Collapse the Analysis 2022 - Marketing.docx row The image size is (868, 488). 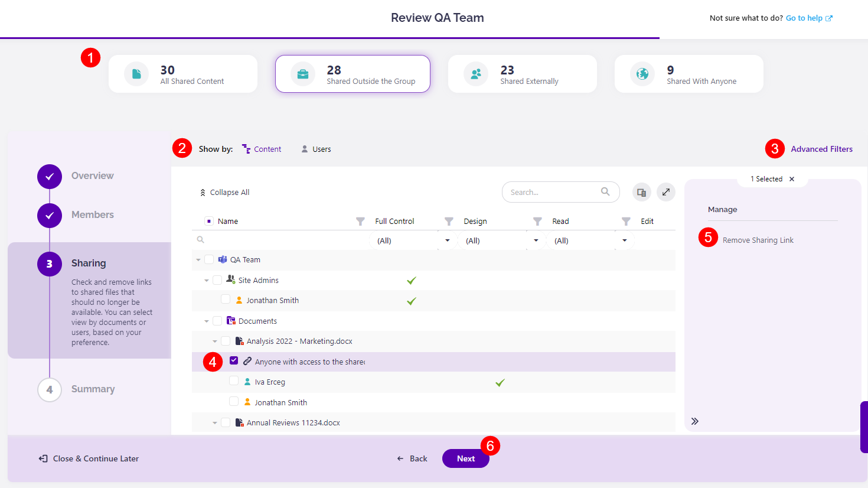pyautogui.click(x=215, y=340)
